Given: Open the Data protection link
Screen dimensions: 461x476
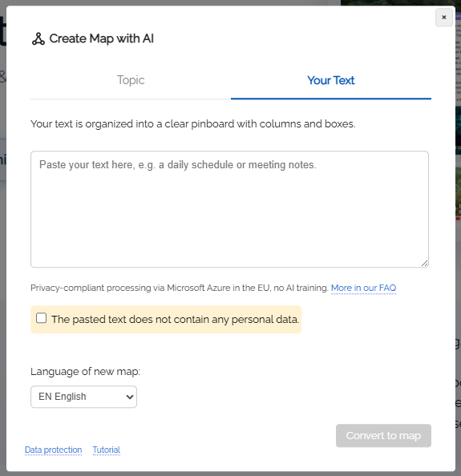Looking at the screenshot, I should point(53,450).
